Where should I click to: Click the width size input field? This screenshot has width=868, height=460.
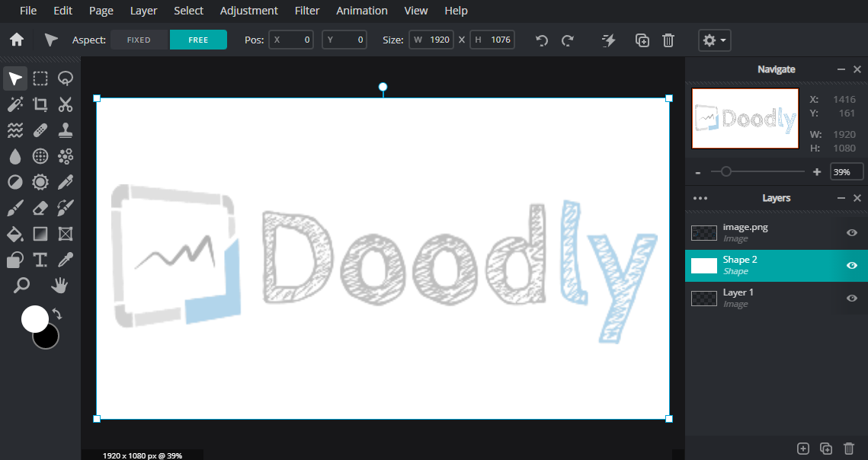coord(431,40)
